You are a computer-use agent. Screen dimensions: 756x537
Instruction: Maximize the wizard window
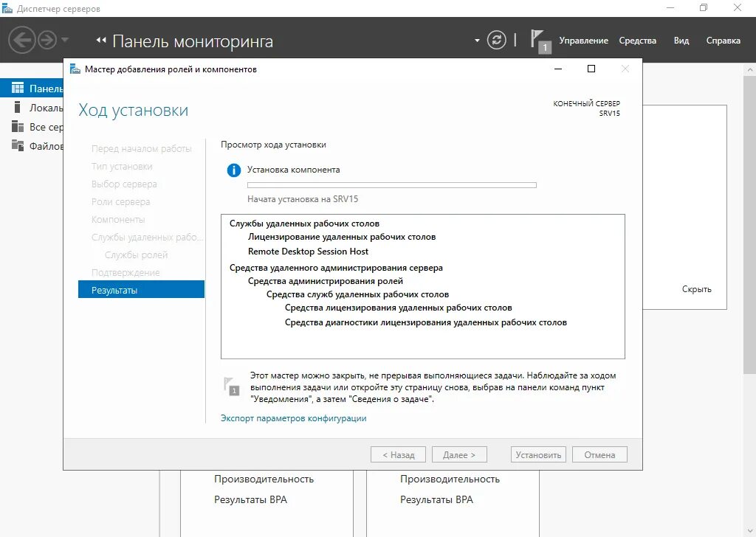[x=591, y=69]
